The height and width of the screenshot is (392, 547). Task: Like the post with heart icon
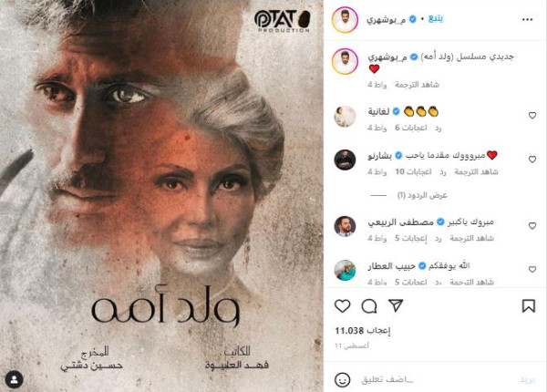[x=342, y=306]
